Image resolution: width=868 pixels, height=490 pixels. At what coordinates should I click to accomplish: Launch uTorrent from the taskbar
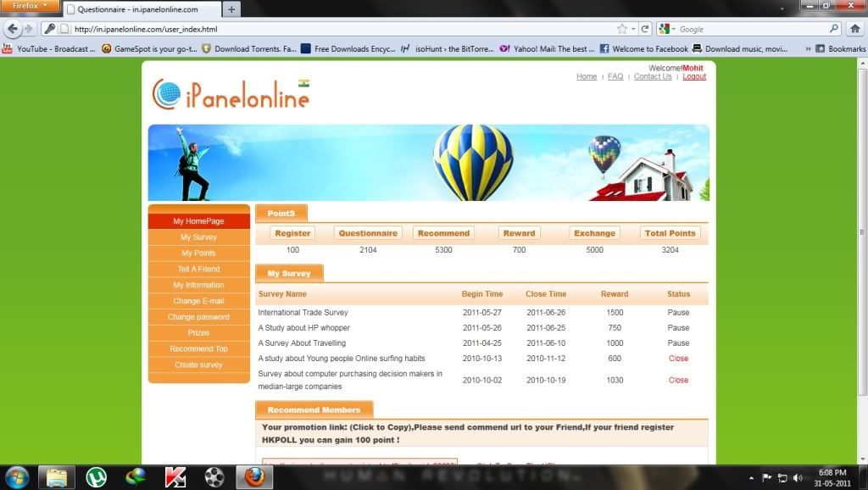pos(97,477)
